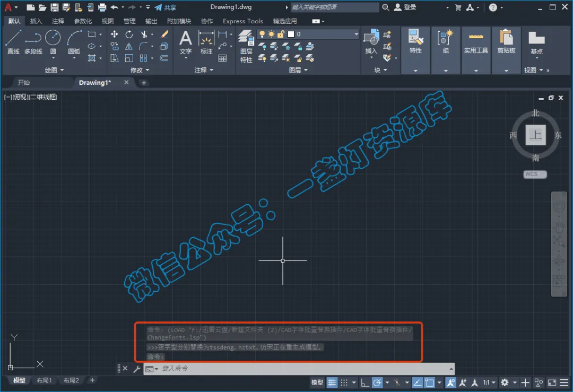Screen dimensions: 573x392
Task: Switch to 注释 ribbon tab
Action: (x=58, y=21)
